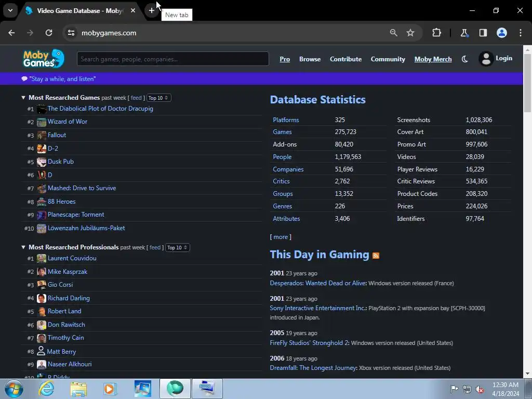This screenshot has height=399, width=532.
Task: Open Dreamfall: The Longest Journey link
Action: click(x=313, y=368)
